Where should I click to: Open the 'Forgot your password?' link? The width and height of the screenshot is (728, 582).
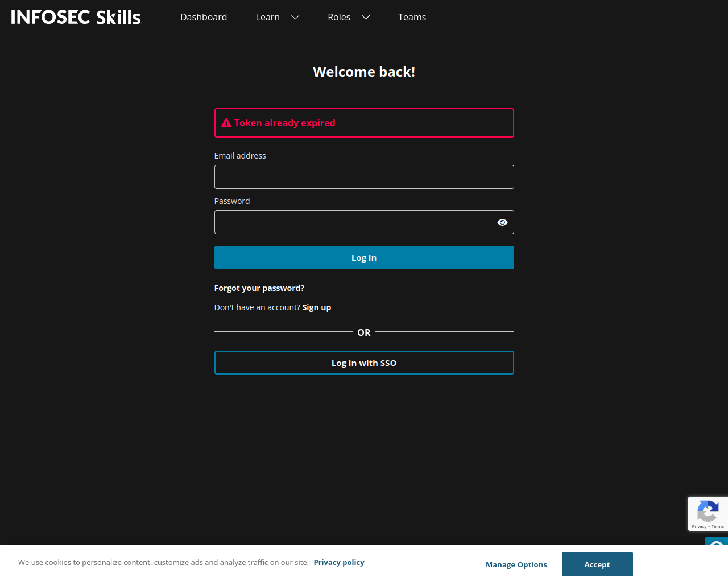[x=259, y=288]
